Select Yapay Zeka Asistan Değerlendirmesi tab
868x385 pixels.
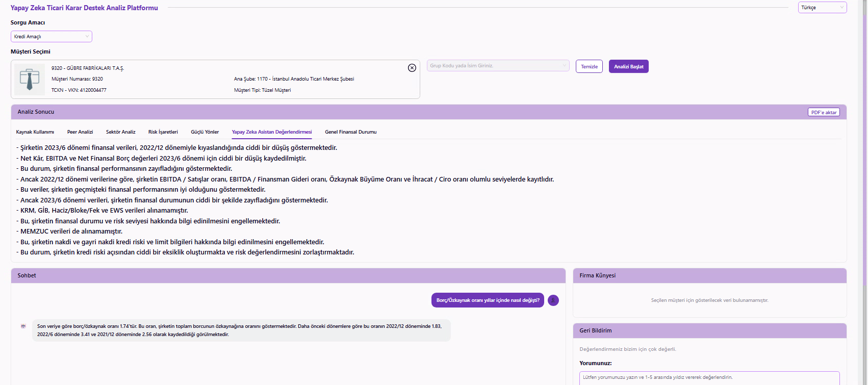tap(272, 132)
